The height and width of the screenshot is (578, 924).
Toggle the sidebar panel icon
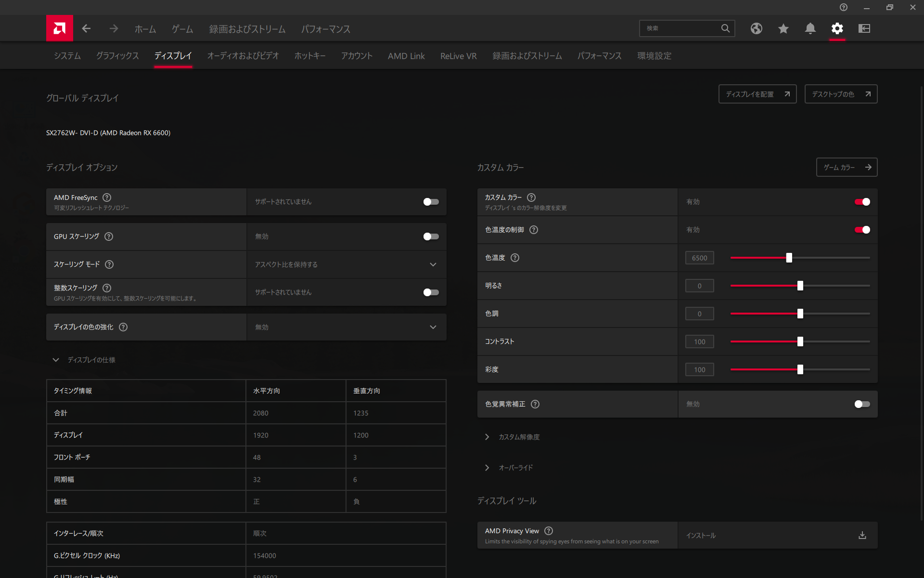coord(864,28)
